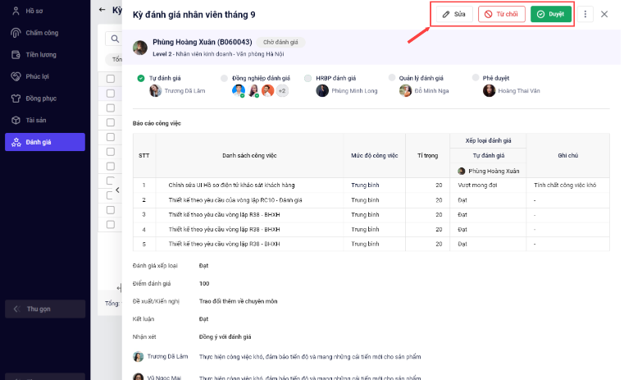624x380 pixels.
Task: Click the Mức độ công việc column header
Action: coord(374,156)
